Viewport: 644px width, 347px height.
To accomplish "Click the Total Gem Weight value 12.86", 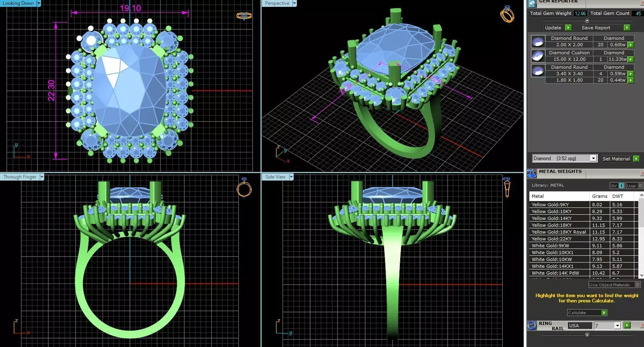I will click(580, 13).
